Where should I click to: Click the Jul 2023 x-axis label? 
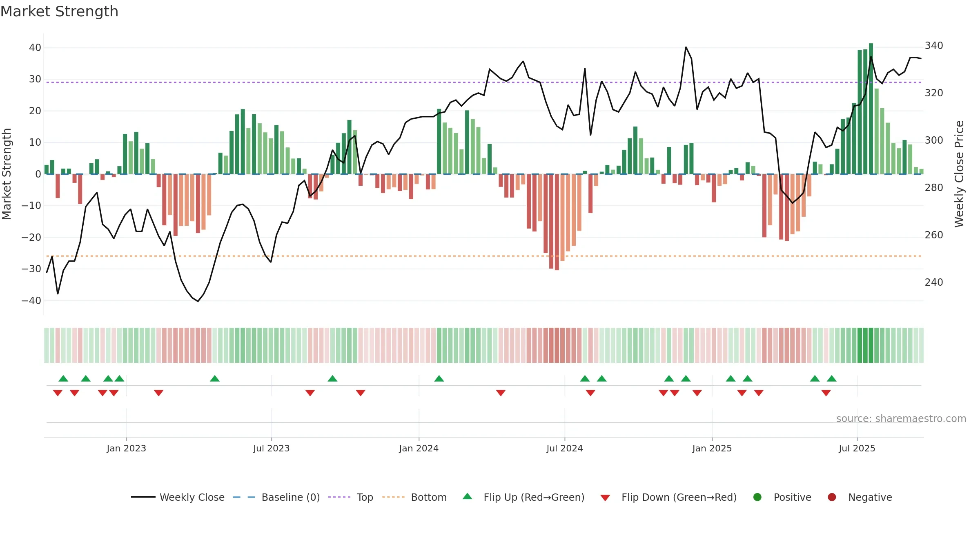(x=271, y=448)
